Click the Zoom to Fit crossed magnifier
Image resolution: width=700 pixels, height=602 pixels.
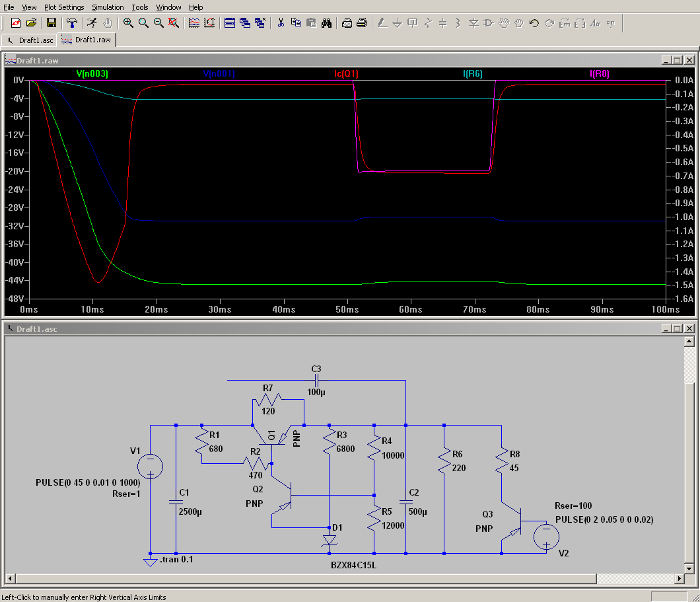(174, 22)
